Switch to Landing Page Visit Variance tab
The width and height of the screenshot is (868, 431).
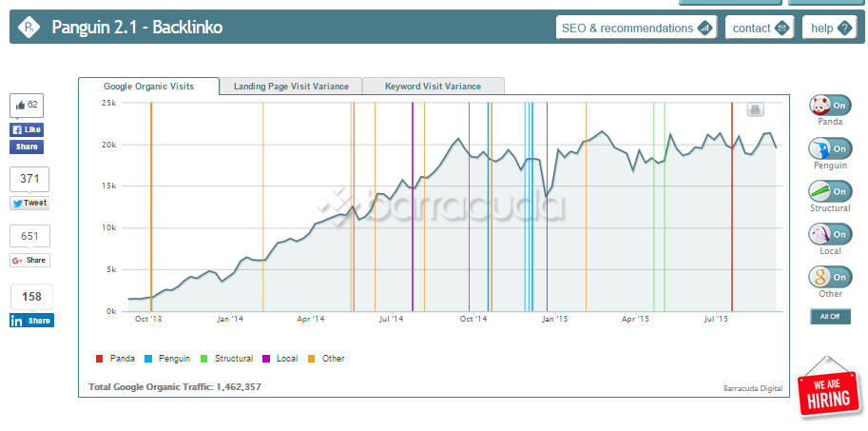tap(291, 87)
